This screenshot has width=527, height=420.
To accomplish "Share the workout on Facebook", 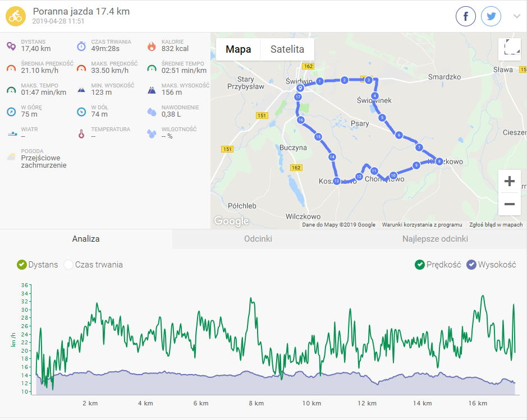I will click(466, 16).
